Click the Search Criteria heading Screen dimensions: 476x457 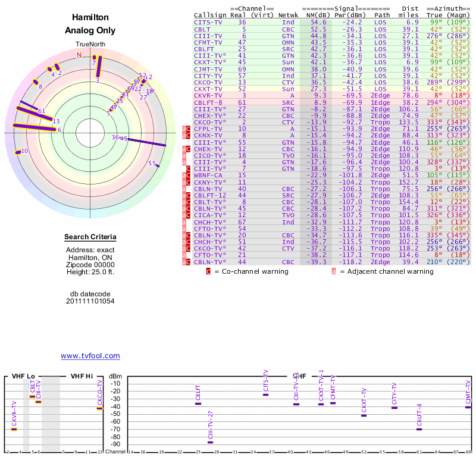[x=90, y=237]
